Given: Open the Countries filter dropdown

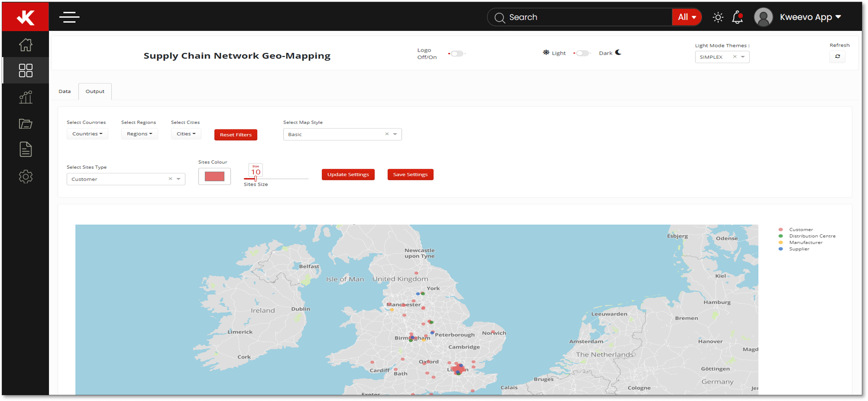Looking at the screenshot, I should tap(87, 134).
